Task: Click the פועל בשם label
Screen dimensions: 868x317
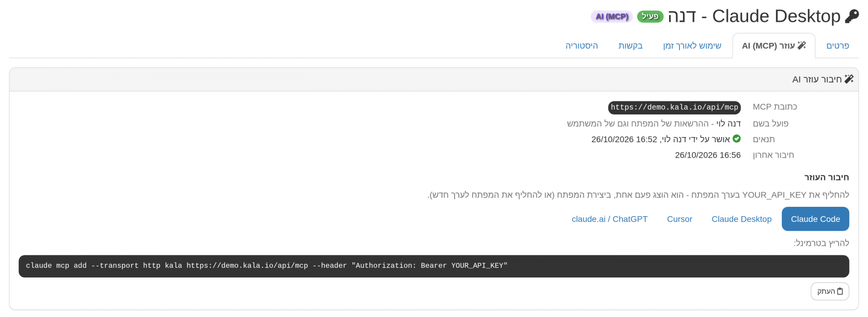Action: point(770,124)
